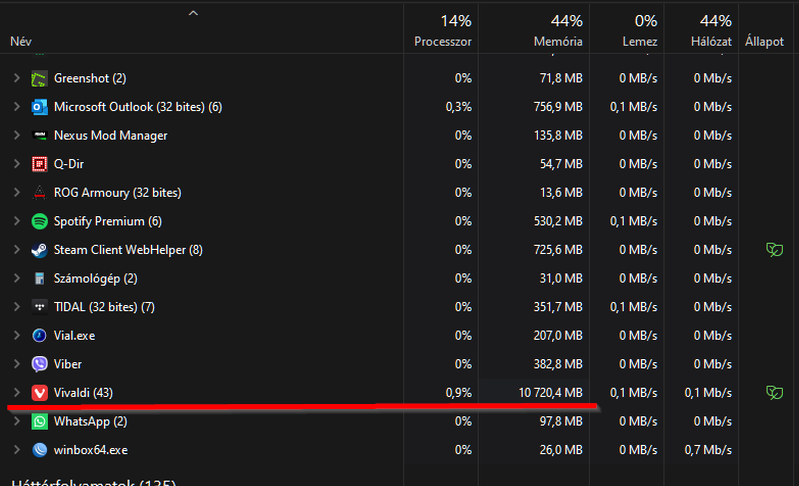Expand the Nexus Mod Manager entry
This screenshot has height=486, width=799.
(x=17, y=136)
